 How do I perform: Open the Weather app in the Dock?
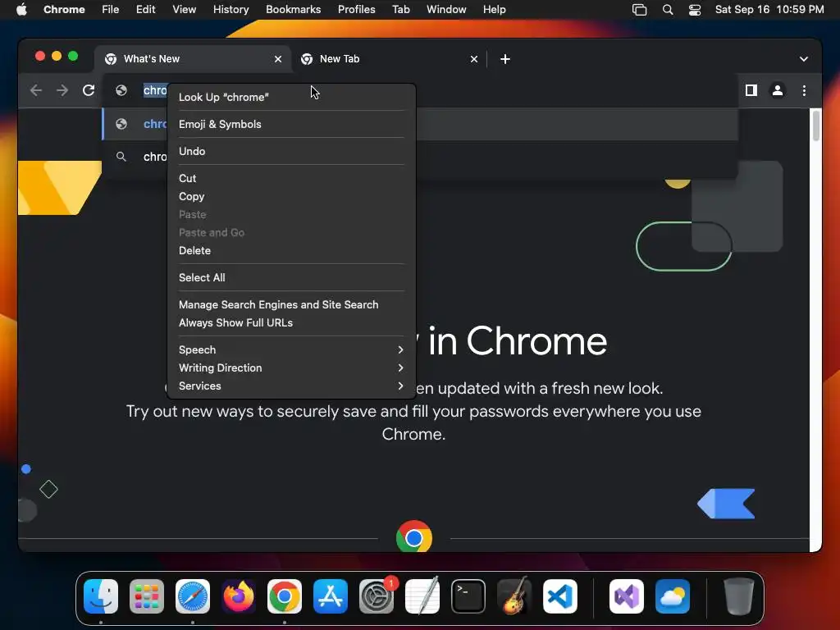pyautogui.click(x=673, y=596)
